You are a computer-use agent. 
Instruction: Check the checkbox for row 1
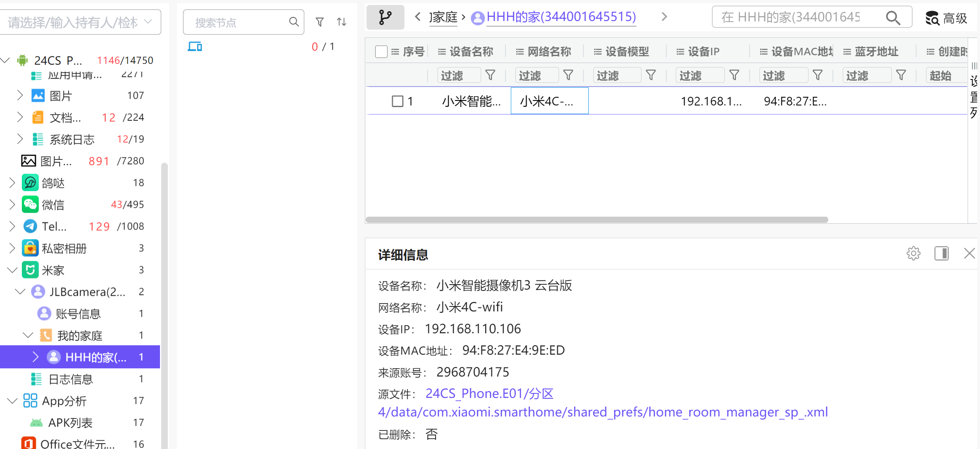click(397, 101)
